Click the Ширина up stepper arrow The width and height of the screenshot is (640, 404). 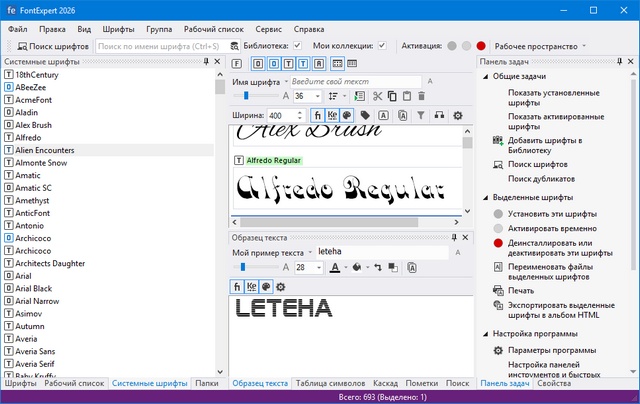point(300,113)
